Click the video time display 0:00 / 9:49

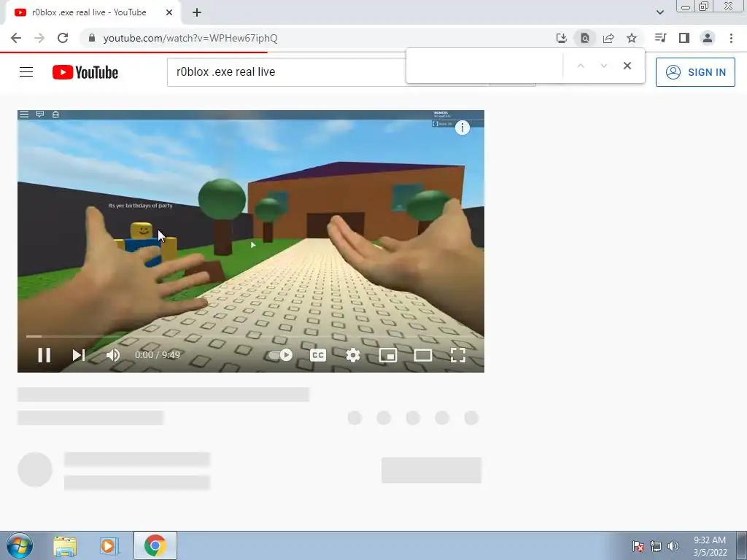158,355
